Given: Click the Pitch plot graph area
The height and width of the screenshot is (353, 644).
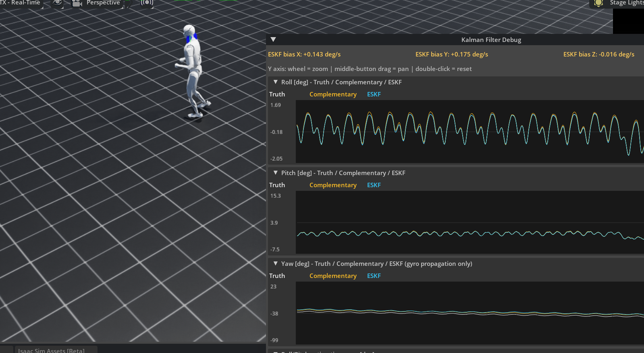Looking at the screenshot, I should pos(470,222).
